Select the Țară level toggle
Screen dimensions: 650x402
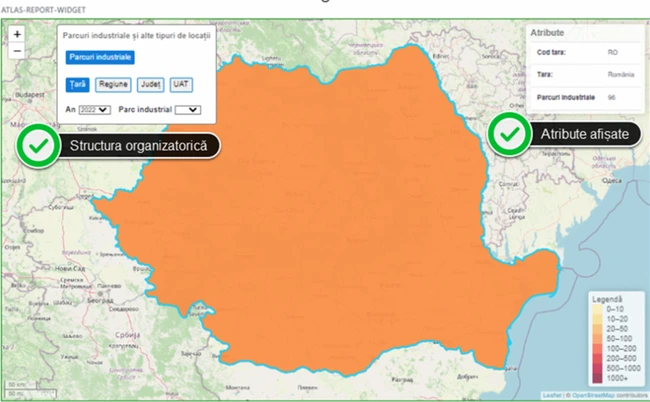78,85
